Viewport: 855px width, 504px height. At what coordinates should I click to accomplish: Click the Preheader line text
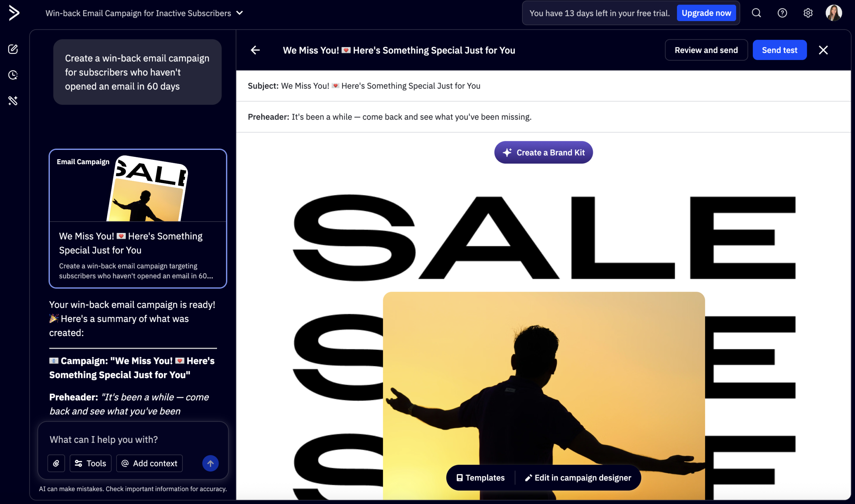pyautogui.click(x=389, y=117)
